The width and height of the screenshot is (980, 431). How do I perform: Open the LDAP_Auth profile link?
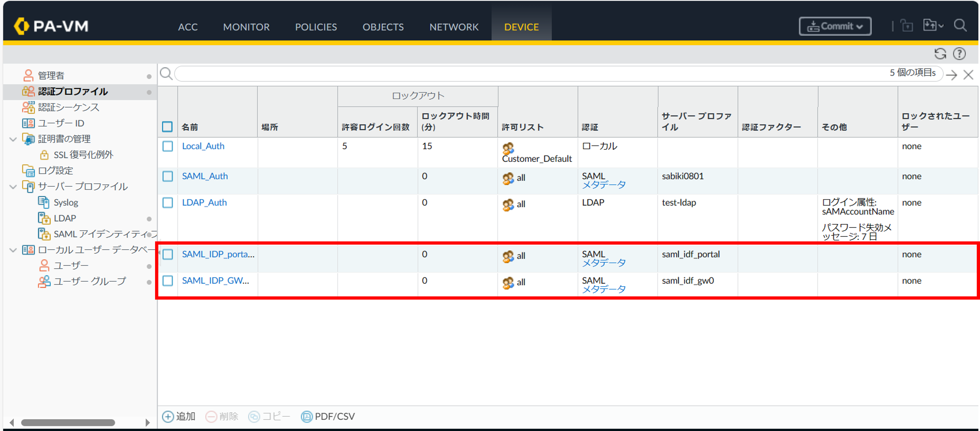204,202
